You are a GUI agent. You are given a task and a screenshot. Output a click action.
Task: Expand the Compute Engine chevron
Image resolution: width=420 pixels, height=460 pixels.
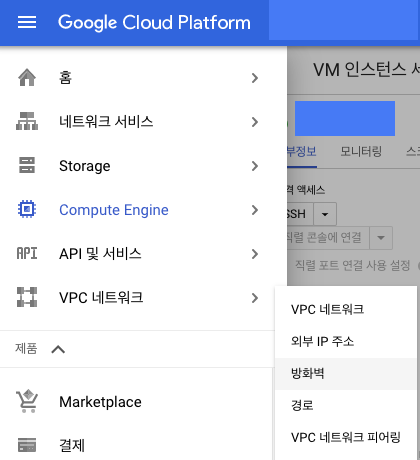255,210
